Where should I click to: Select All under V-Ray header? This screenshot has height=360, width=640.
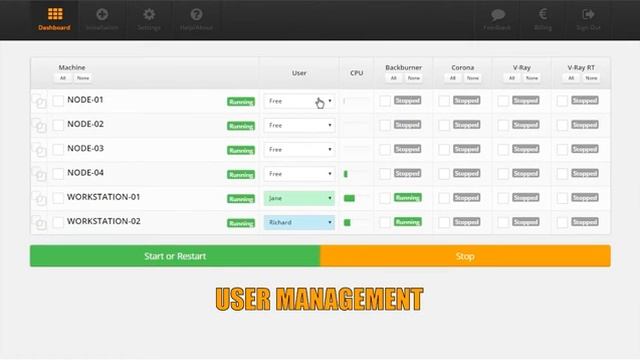[512, 78]
